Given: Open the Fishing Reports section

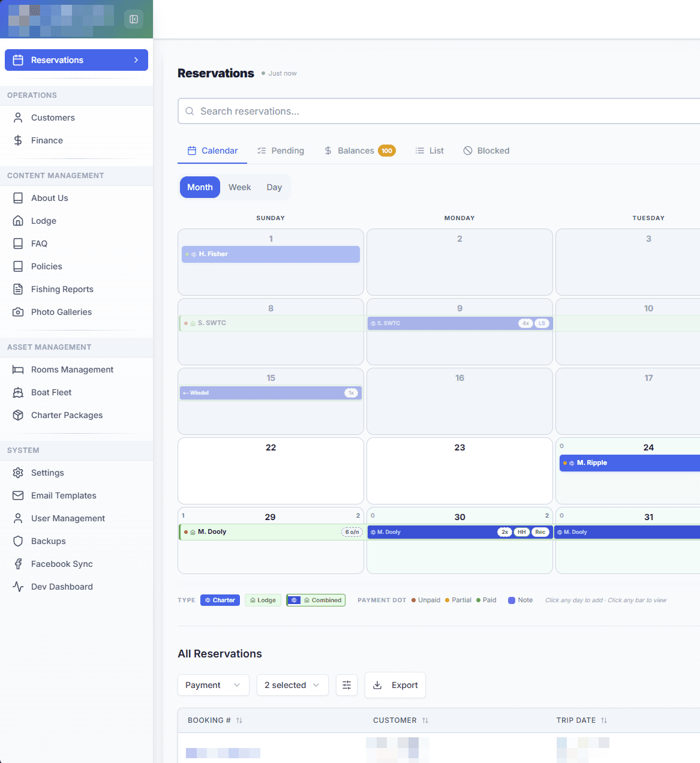Looking at the screenshot, I should click(x=62, y=289).
